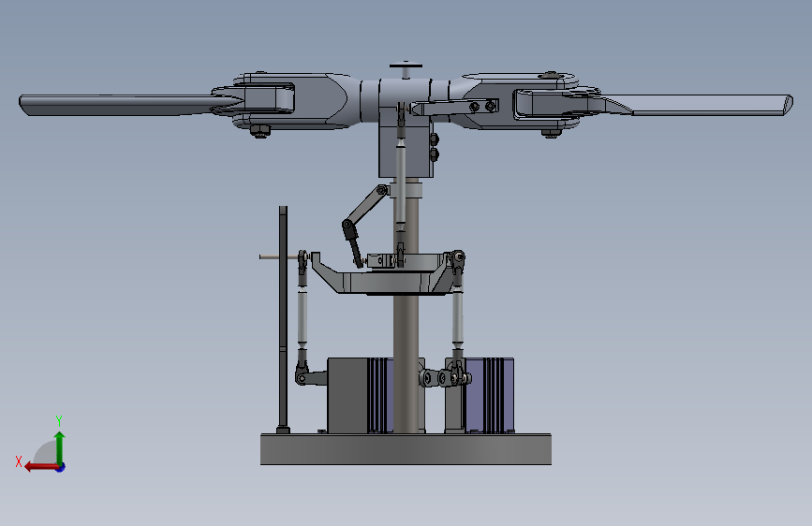Click the blue Z axis dot on the triad

61,467
